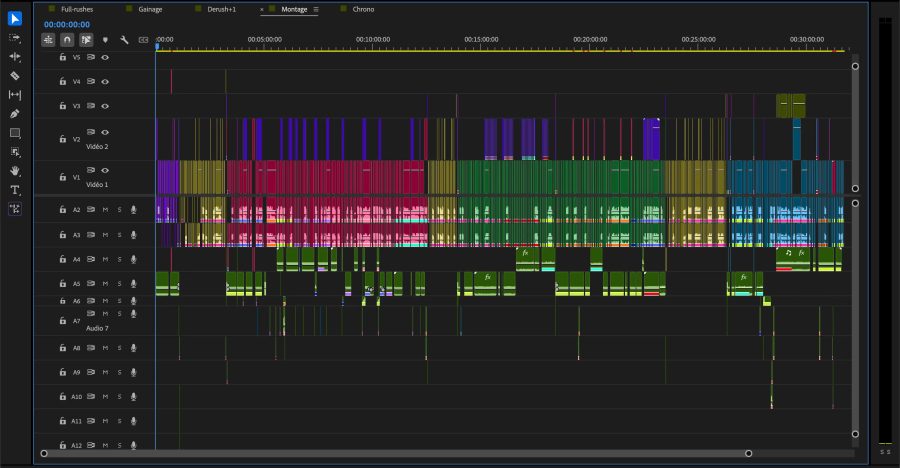Lock the V1 Vidéo 1 track

coord(63,177)
